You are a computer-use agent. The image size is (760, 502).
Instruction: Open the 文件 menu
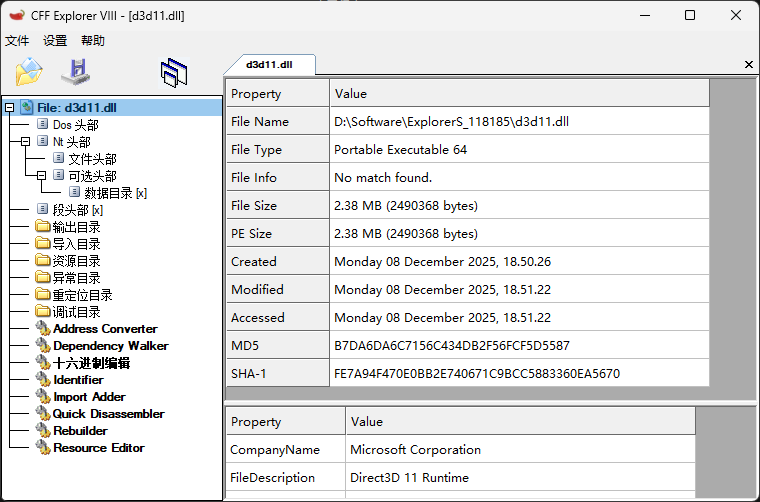(17, 41)
